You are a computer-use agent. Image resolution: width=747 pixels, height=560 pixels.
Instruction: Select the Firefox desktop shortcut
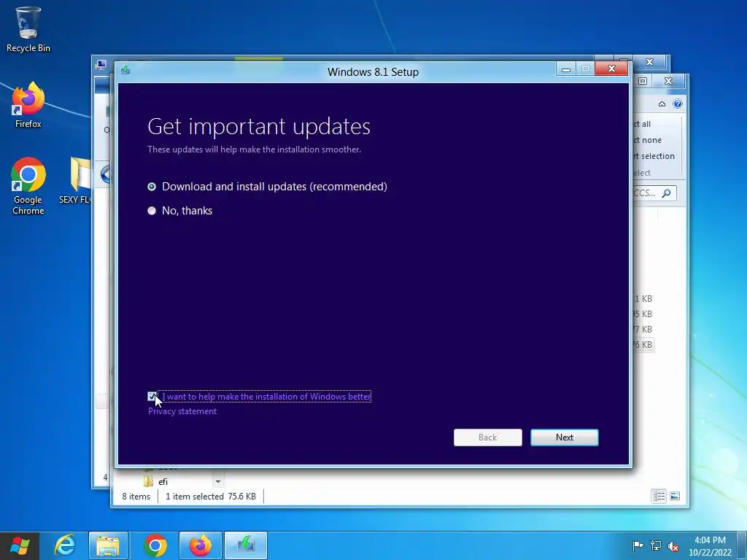[x=28, y=105]
